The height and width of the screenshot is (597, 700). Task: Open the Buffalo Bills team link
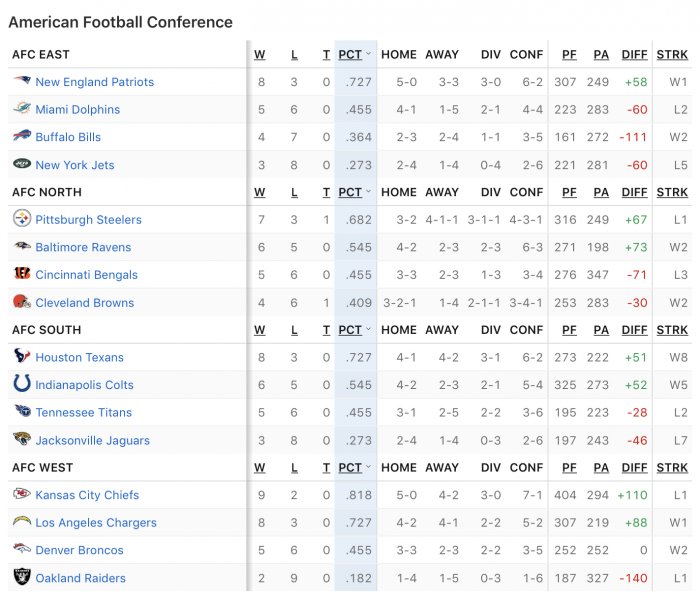click(68, 137)
